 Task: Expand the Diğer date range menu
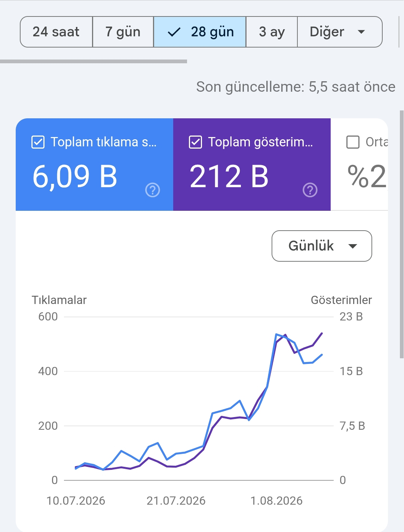coord(340,32)
